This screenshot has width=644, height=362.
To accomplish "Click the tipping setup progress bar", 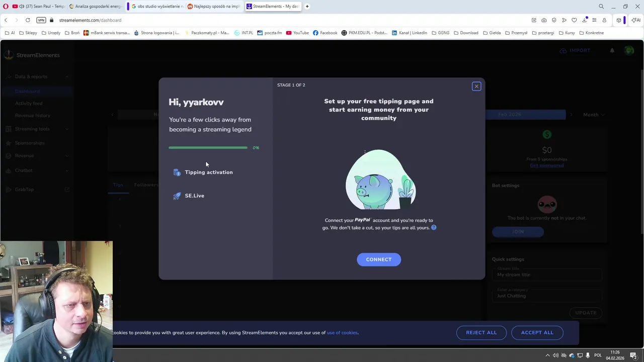I will [x=208, y=148].
